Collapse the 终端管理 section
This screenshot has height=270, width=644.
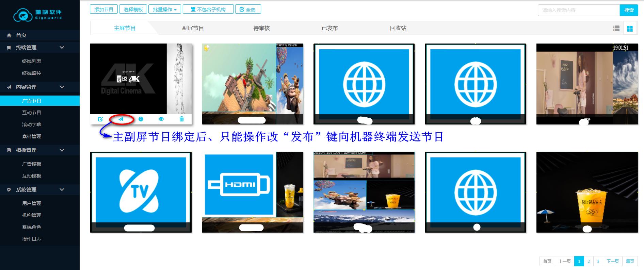40,47
